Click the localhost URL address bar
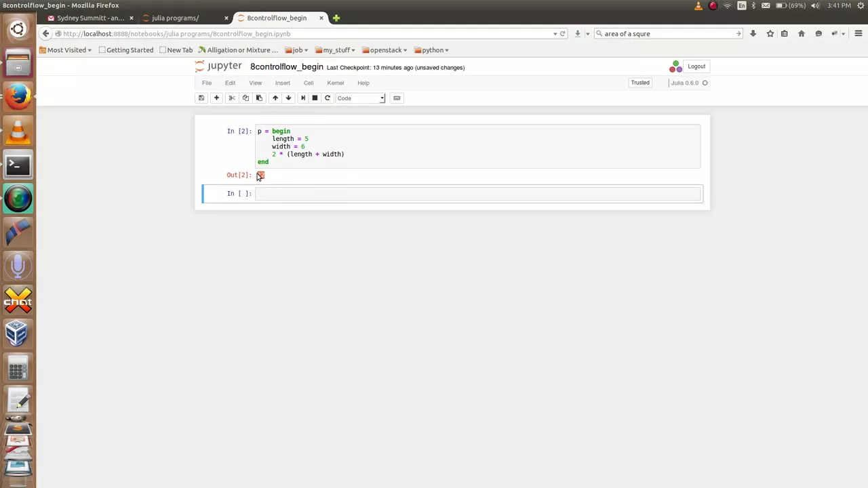Image resolution: width=868 pixels, height=488 pixels. click(305, 33)
